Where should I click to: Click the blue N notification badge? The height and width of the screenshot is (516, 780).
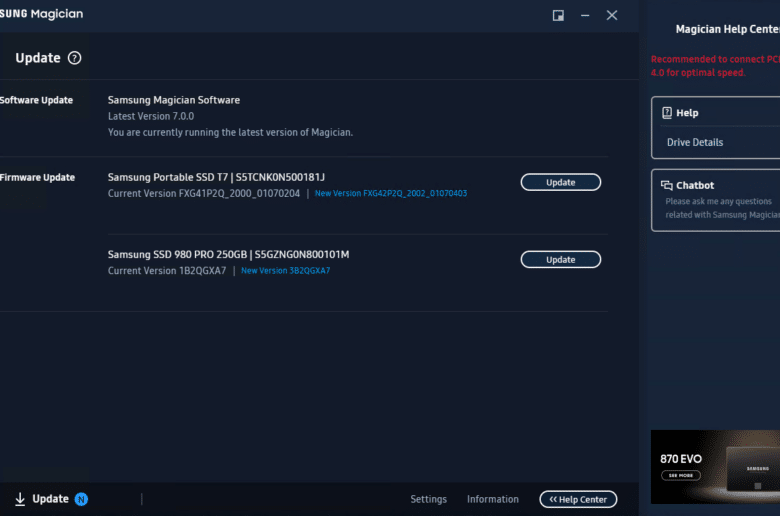[81, 499]
